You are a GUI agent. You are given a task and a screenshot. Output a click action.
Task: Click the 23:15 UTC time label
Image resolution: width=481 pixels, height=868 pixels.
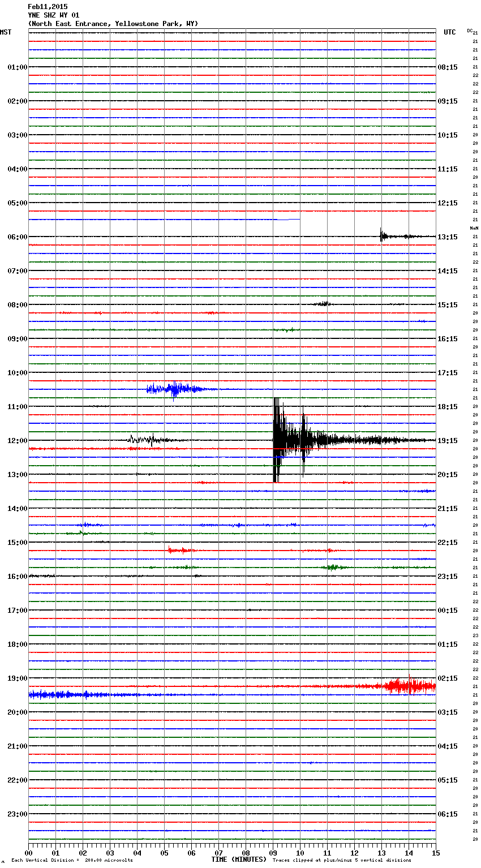448,577
